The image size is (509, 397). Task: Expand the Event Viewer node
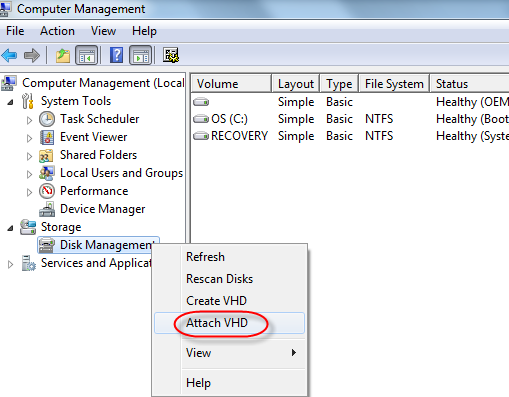tap(29, 138)
